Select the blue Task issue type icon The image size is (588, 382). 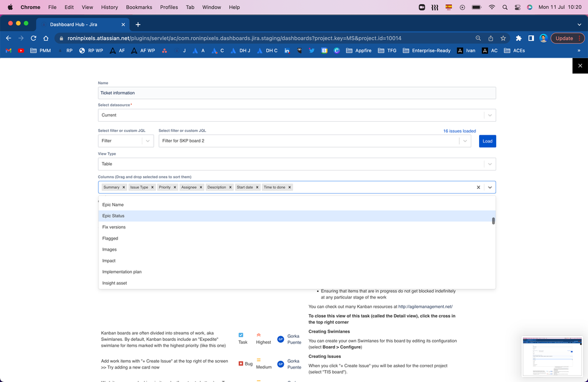(241, 334)
